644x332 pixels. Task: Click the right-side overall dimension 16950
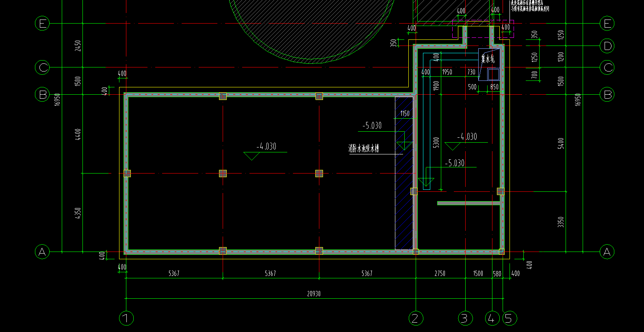click(x=578, y=99)
